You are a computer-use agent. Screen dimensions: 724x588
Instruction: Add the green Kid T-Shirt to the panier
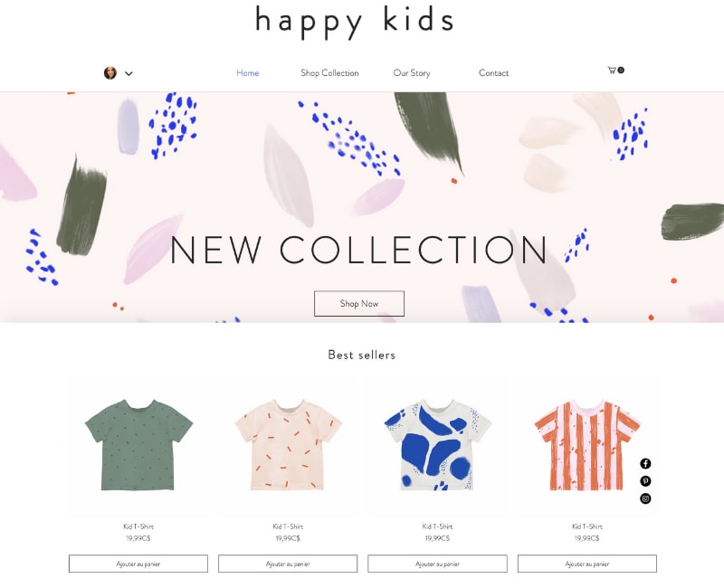137,563
